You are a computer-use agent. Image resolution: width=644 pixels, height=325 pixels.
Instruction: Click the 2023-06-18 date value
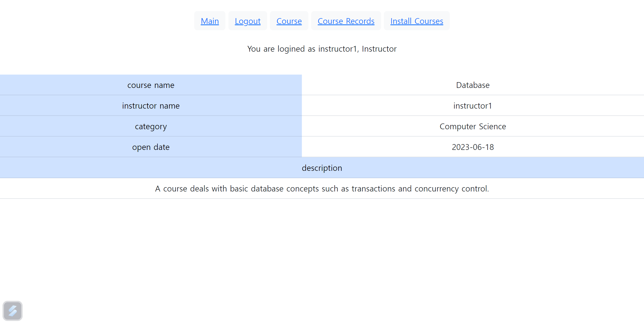point(473,147)
